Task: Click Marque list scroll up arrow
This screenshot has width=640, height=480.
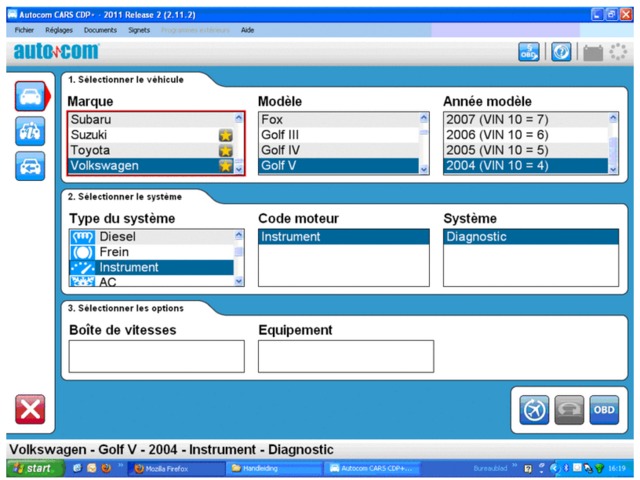Action: (x=239, y=118)
